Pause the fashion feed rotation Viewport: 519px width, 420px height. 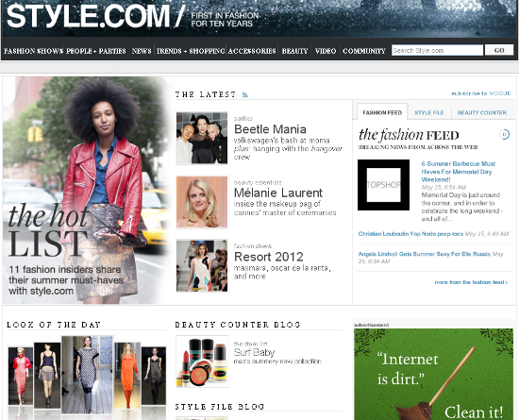[504, 134]
